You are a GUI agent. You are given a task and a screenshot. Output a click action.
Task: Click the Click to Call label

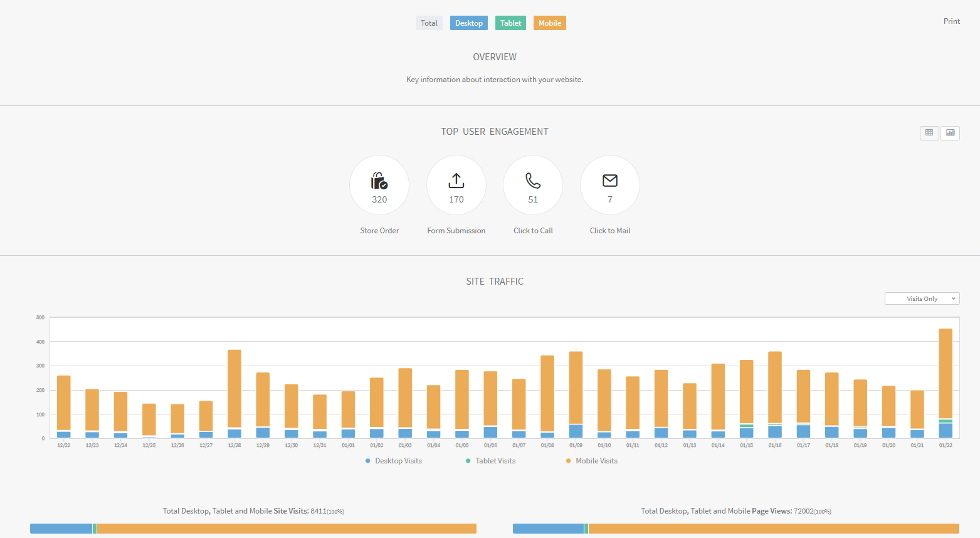coord(533,231)
